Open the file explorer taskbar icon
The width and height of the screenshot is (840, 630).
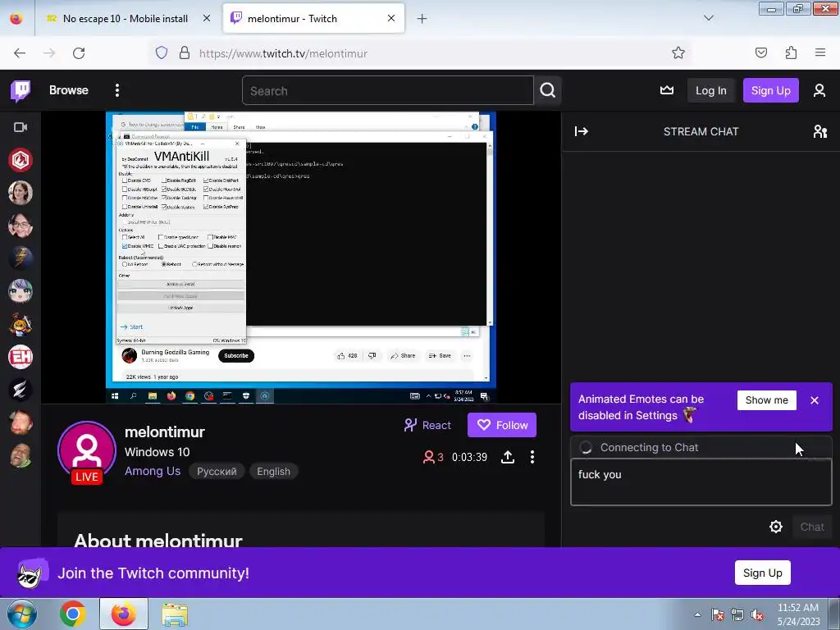click(x=175, y=615)
